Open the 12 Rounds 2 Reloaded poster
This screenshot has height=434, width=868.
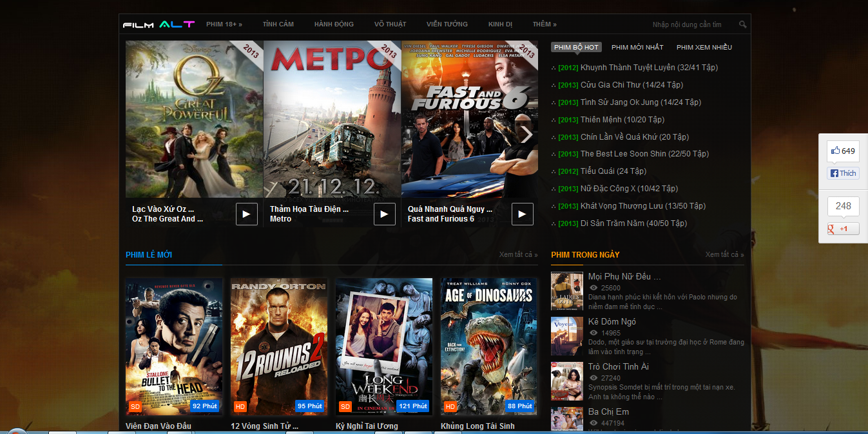[x=280, y=346]
